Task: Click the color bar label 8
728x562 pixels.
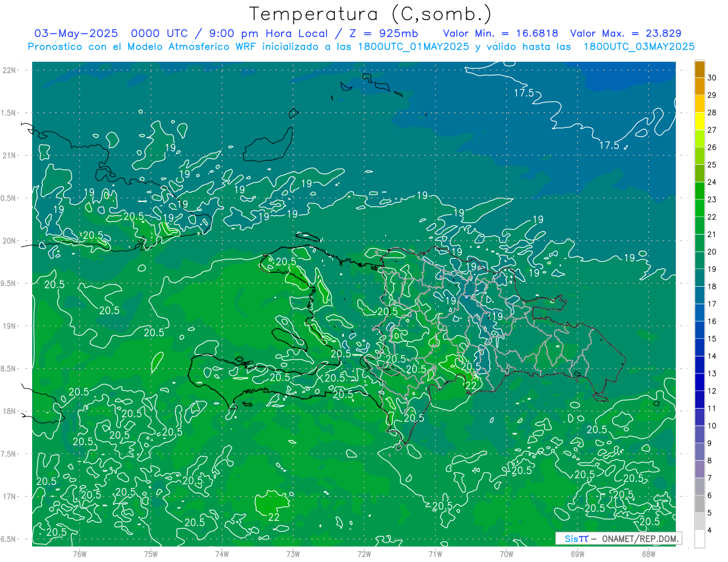Action: [x=710, y=461]
